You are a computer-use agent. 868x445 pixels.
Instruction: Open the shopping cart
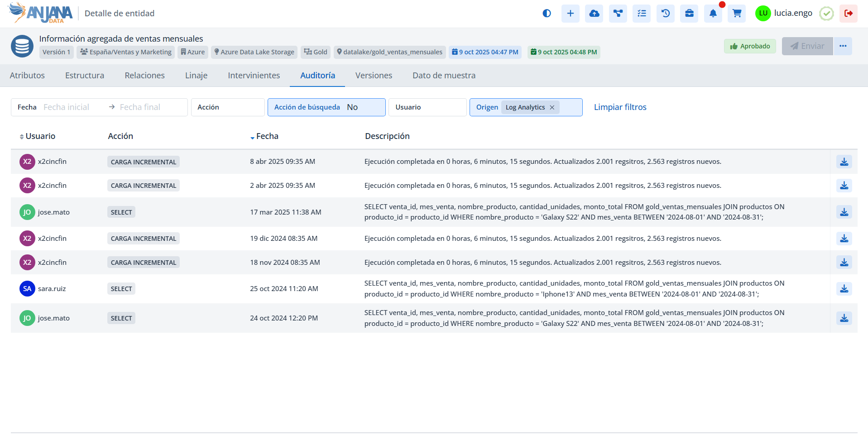tap(737, 14)
